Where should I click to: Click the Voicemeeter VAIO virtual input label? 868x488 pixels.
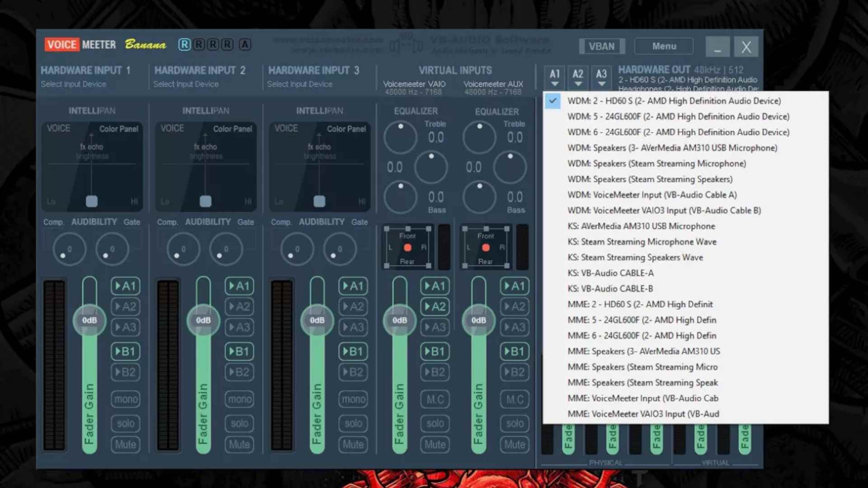coord(413,84)
